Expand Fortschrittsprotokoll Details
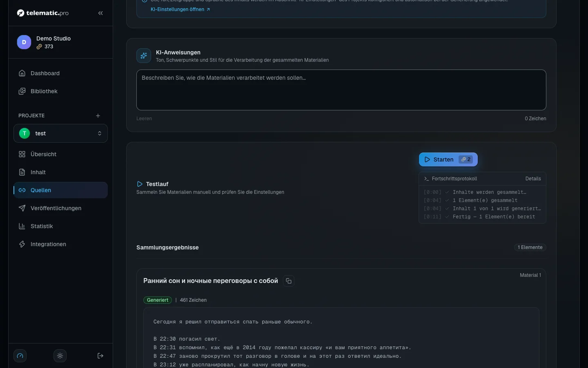Screen dimensions: 588x368 (x=533, y=179)
